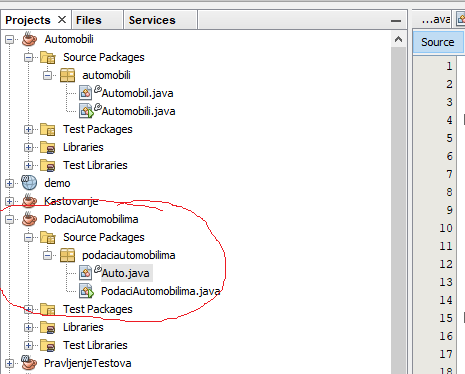Click the Auto.java file icon

tap(86, 273)
